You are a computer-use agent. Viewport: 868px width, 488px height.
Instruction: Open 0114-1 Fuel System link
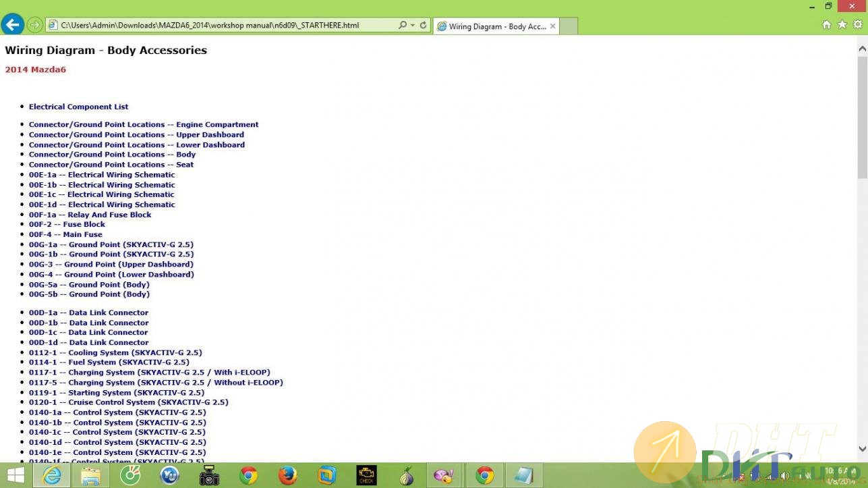pos(109,362)
